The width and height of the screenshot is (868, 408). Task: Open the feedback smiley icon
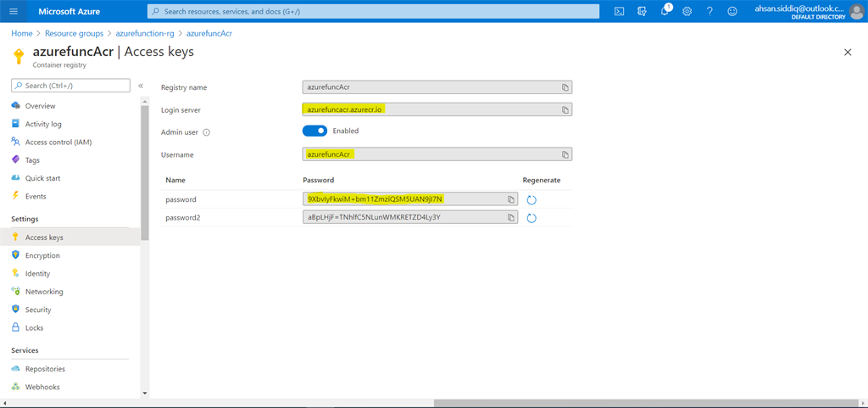pos(732,11)
